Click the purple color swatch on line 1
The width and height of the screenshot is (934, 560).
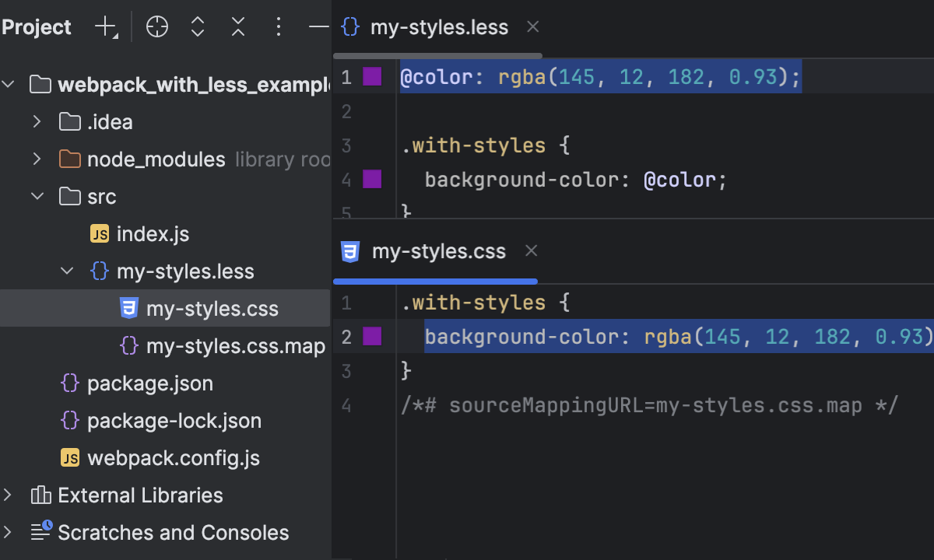coord(372,76)
